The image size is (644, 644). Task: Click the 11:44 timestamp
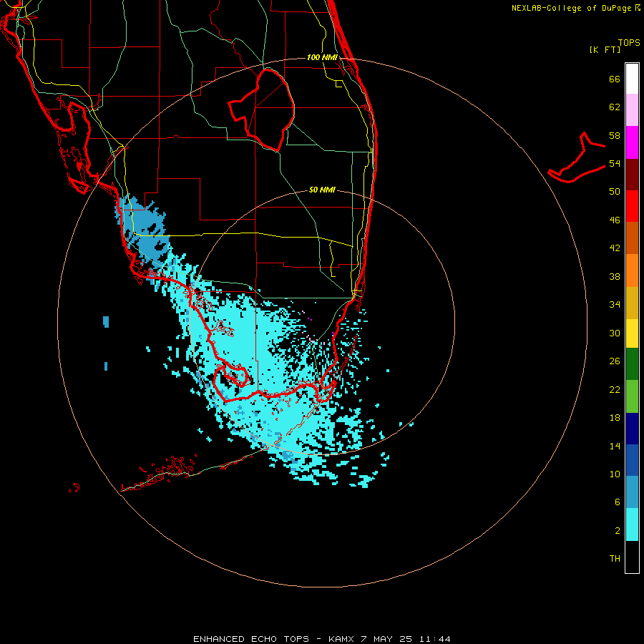[x=435, y=639]
